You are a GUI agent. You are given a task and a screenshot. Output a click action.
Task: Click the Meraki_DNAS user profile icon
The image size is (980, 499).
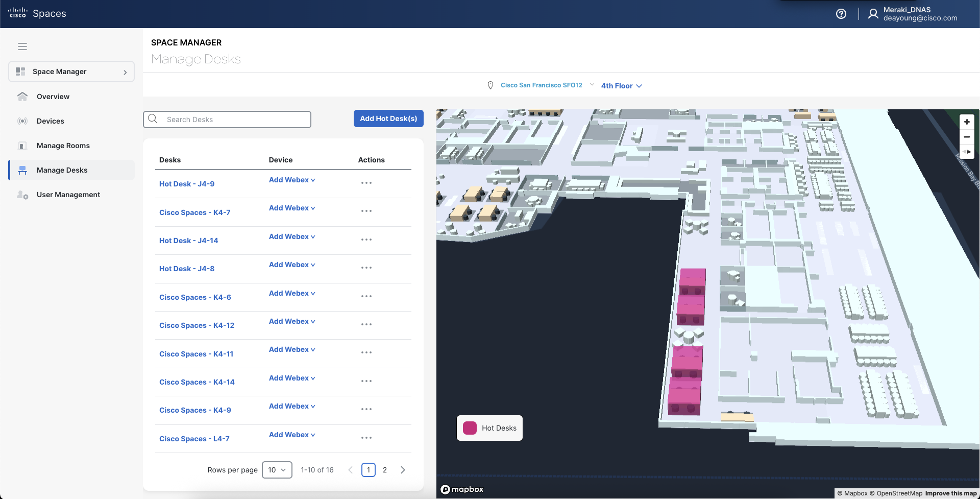[874, 13]
